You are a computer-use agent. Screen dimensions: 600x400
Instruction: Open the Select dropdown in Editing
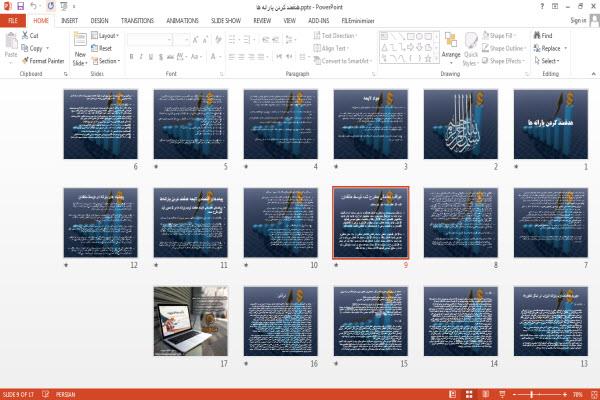click(x=547, y=61)
